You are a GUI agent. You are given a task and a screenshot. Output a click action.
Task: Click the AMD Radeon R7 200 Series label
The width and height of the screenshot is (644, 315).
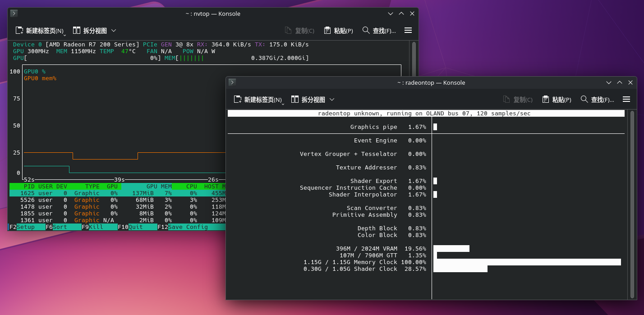92,45
